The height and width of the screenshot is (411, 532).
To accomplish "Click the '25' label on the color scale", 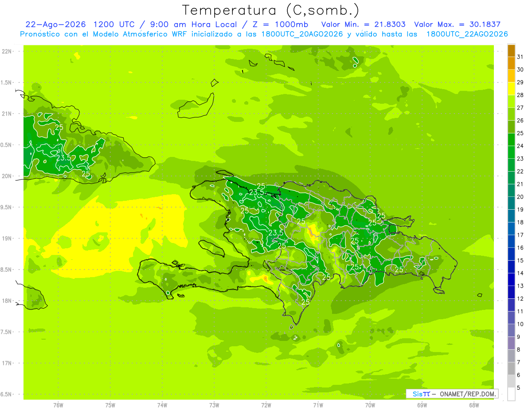I will pos(520,133).
